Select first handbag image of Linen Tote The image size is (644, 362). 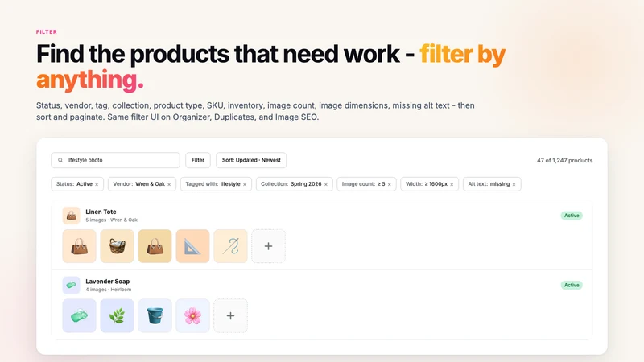[79, 246]
